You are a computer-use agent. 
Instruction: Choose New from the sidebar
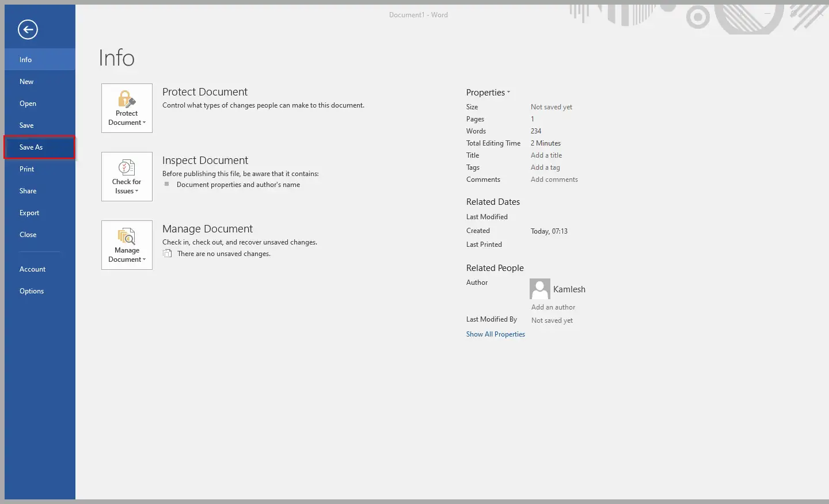40,81
